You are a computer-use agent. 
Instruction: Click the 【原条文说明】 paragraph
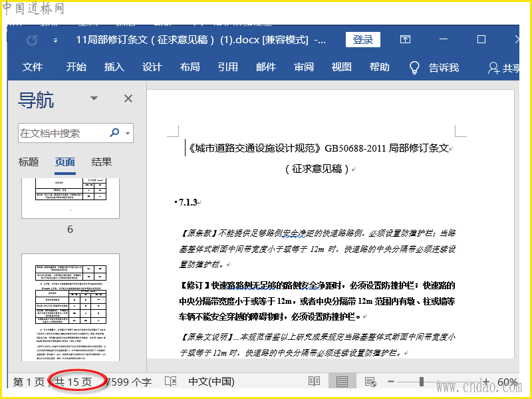(x=317, y=345)
